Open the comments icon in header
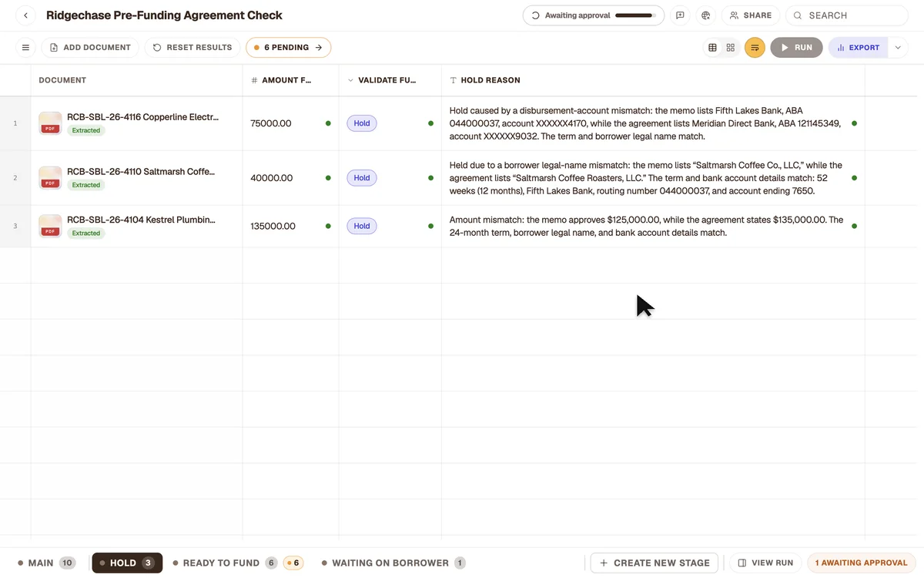The width and height of the screenshot is (924, 578). pos(680,15)
